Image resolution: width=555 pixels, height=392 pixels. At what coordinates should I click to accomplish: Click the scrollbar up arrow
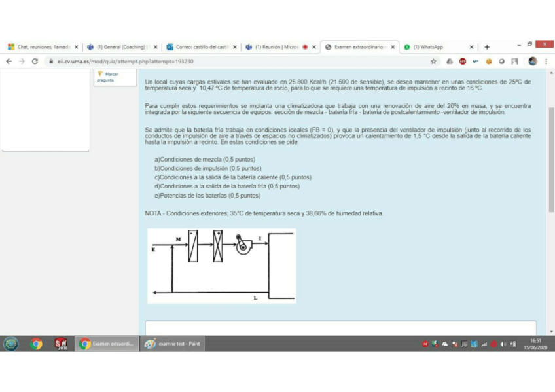(x=551, y=73)
